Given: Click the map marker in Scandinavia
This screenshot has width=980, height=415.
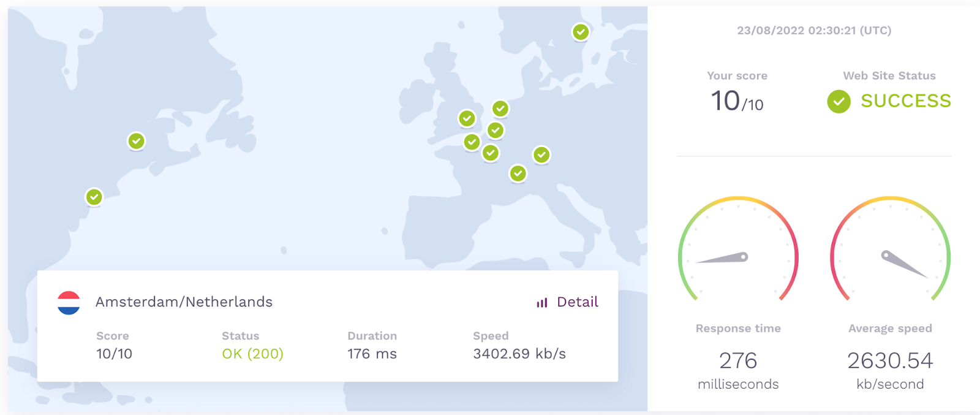Looking at the screenshot, I should 581,32.
